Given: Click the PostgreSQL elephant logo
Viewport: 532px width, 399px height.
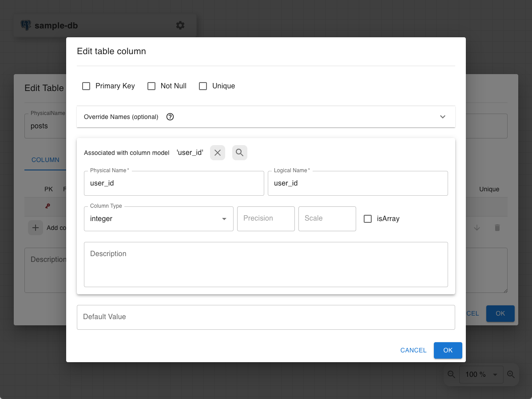Looking at the screenshot, I should tap(26, 25).
